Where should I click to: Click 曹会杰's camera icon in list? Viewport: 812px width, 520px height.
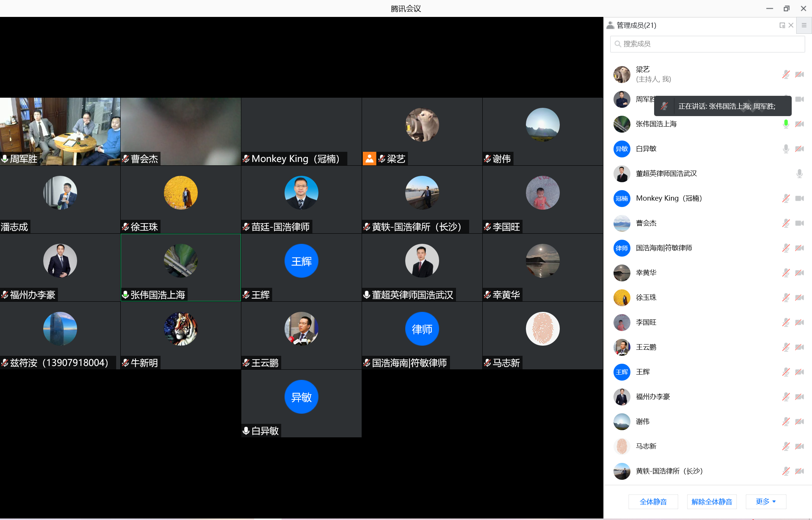tap(800, 223)
